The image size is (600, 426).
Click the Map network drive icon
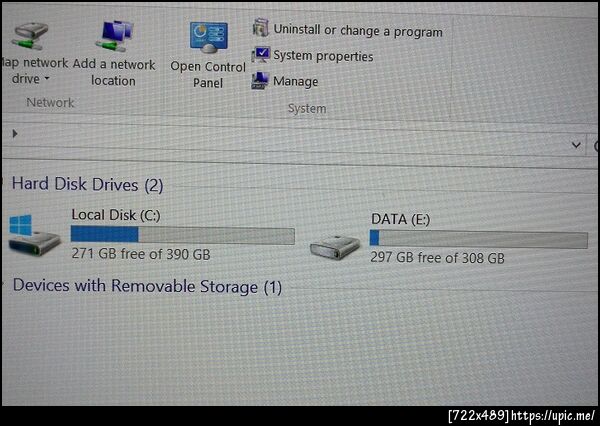pyautogui.click(x=30, y=36)
